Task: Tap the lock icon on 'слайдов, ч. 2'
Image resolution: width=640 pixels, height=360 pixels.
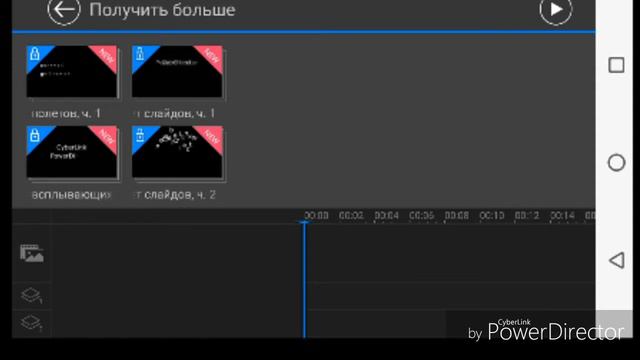Action: point(140,134)
